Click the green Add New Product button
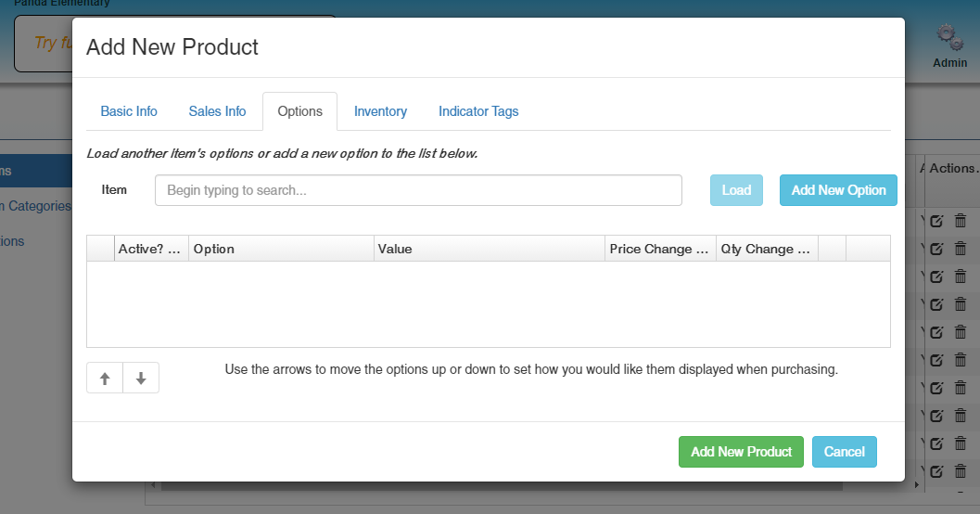Image resolution: width=980 pixels, height=514 pixels. click(x=741, y=452)
